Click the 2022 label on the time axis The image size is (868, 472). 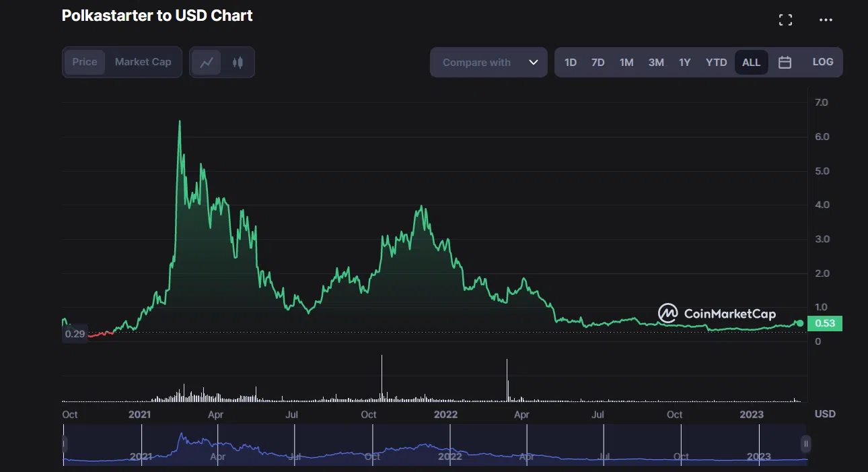click(445, 414)
